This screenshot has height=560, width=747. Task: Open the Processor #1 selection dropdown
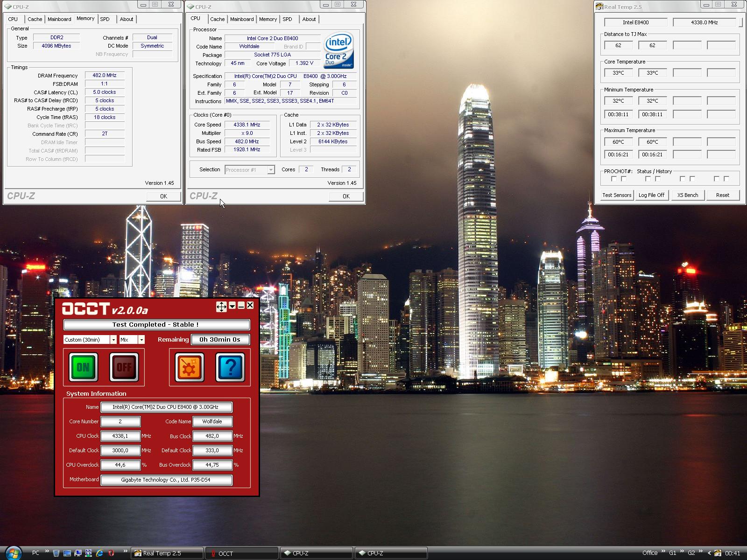coord(271,170)
